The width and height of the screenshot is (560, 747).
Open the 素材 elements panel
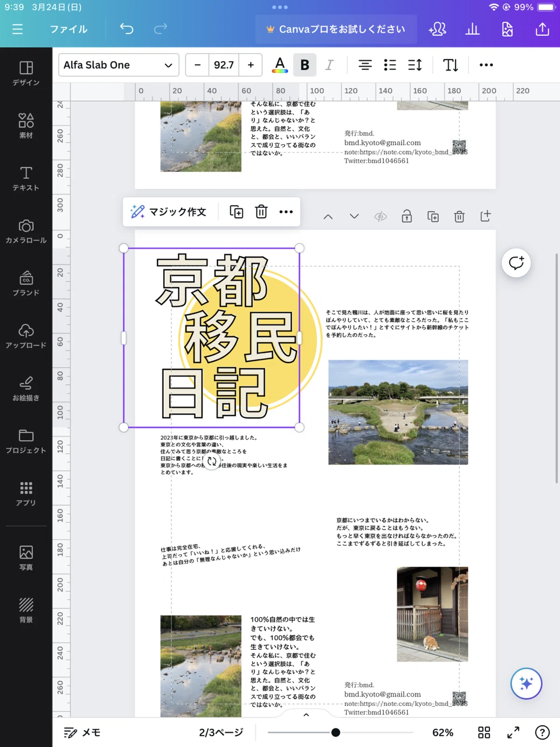click(x=26, y=126)
